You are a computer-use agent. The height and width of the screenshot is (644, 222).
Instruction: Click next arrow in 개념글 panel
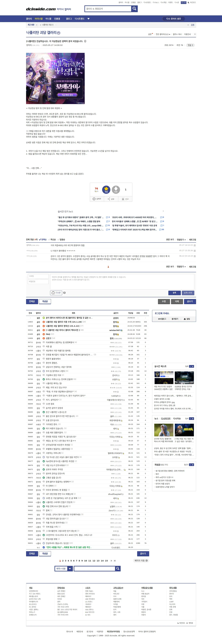click(x=193, y=465)
